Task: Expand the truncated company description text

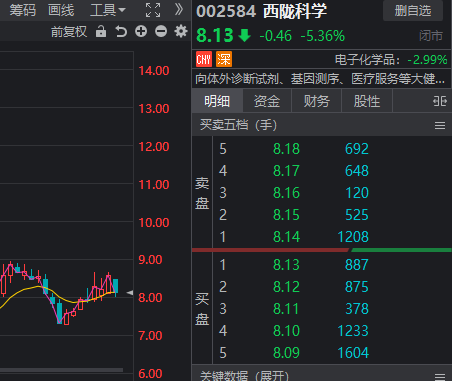Action: point(320,79)
